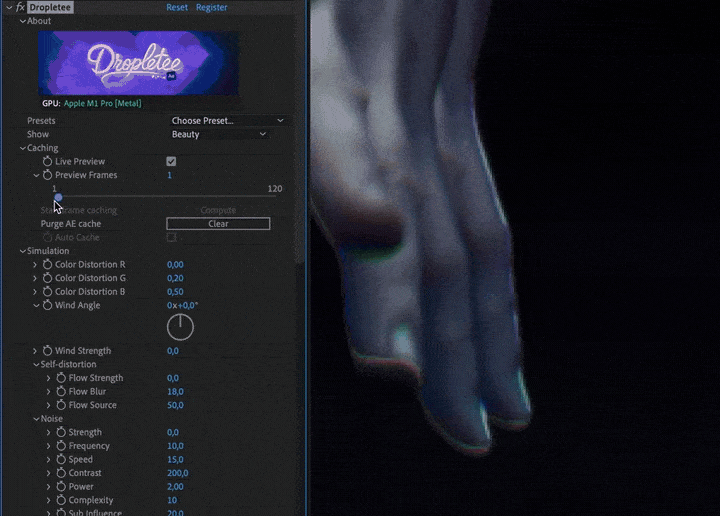Toggle stopwatch for Flow Strength
The image size is (720, 516).
coord(61,378)
